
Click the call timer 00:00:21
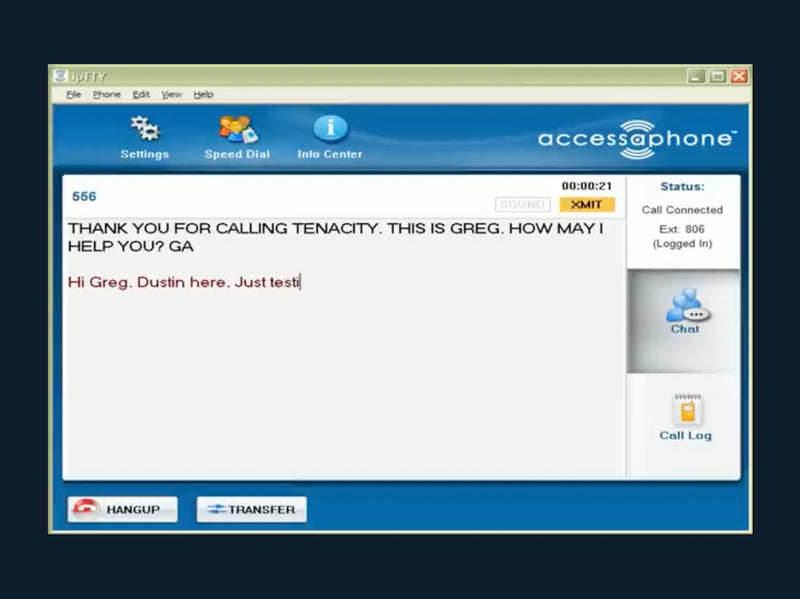click(x=587, y=186)
